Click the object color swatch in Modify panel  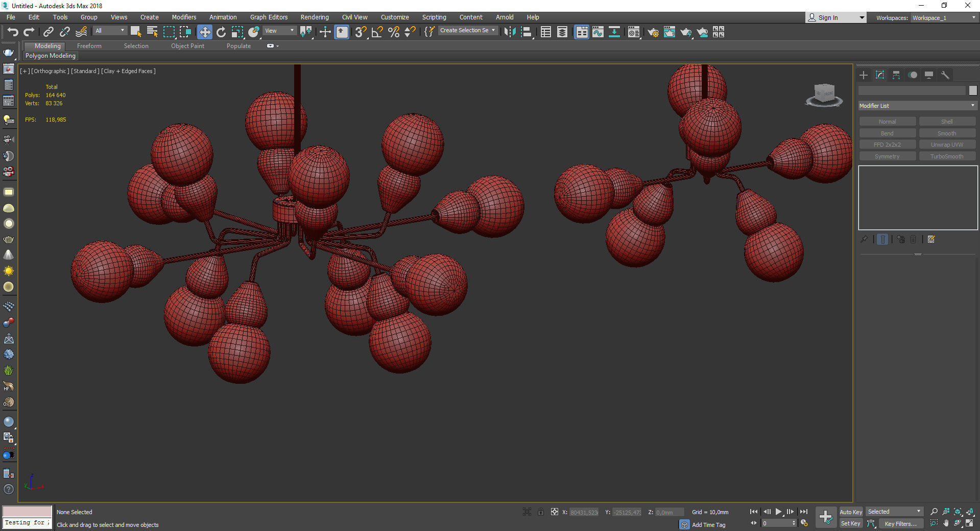click(x=973, y=90)
